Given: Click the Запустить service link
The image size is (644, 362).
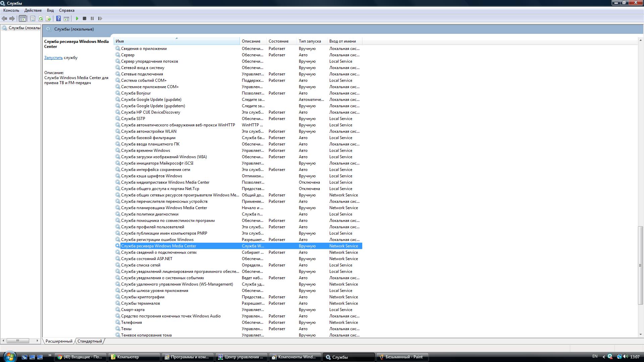Looking at the screenshot, I should [x=53, y=58].
